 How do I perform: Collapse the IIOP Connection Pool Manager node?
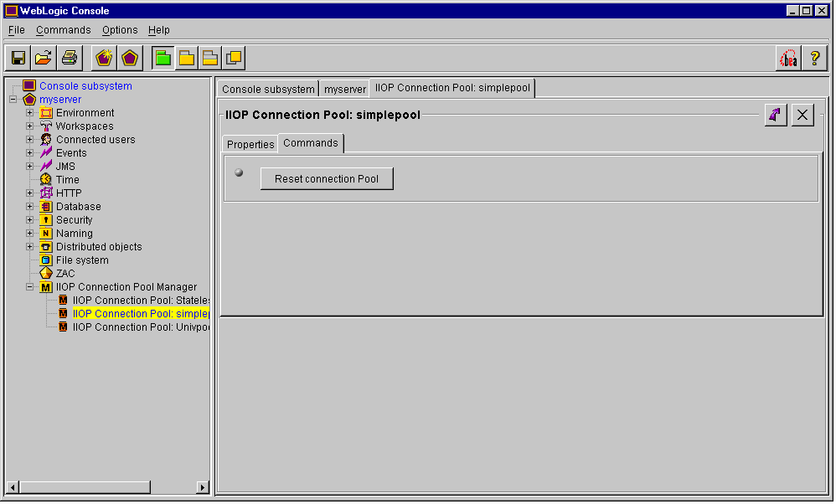pyautogui.click(x=30, y=287)
